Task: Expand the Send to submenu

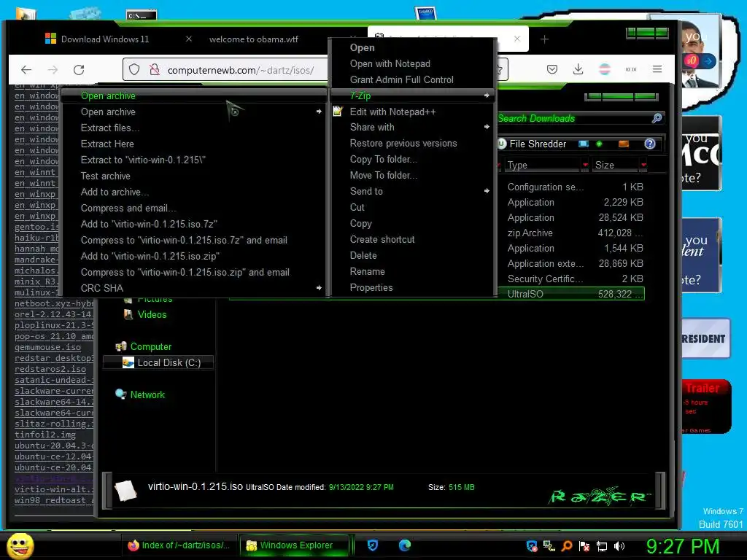Action: click(413, 192)
